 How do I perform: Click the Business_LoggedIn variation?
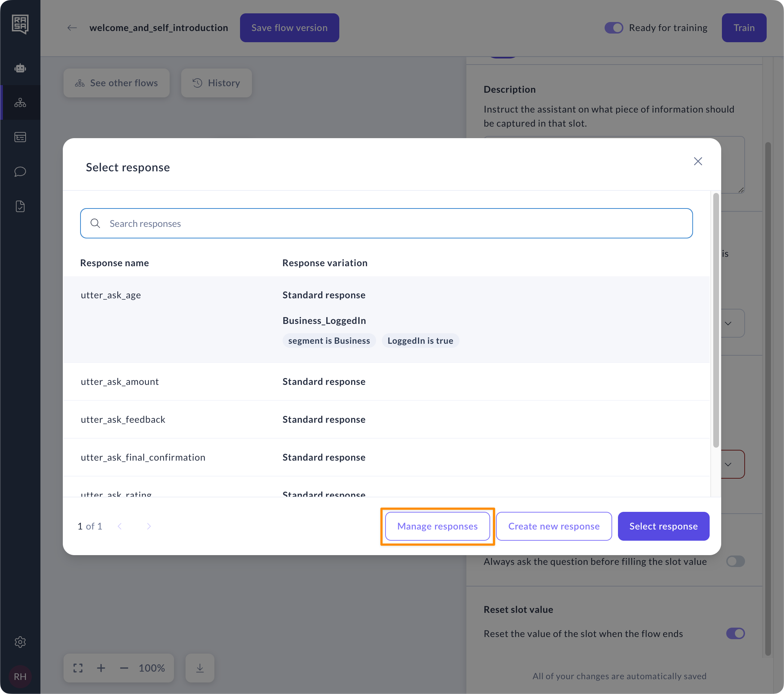[324, 320]
